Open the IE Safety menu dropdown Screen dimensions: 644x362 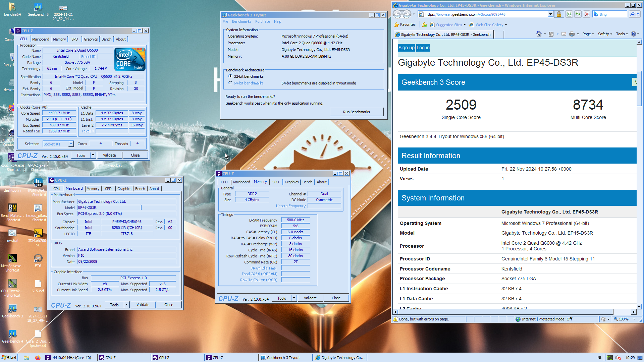click(605, 34)
